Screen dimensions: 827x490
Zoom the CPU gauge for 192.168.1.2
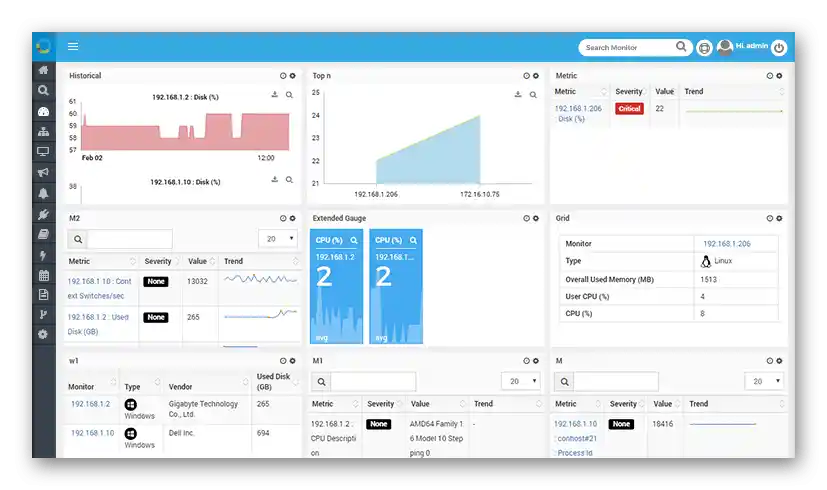pyautogui.click(x=354, y=241)
